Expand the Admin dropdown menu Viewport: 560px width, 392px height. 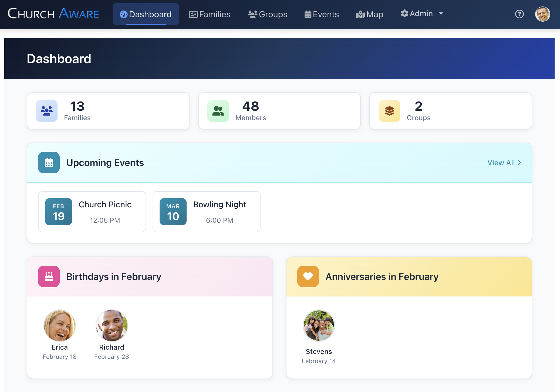pos(422,13)
